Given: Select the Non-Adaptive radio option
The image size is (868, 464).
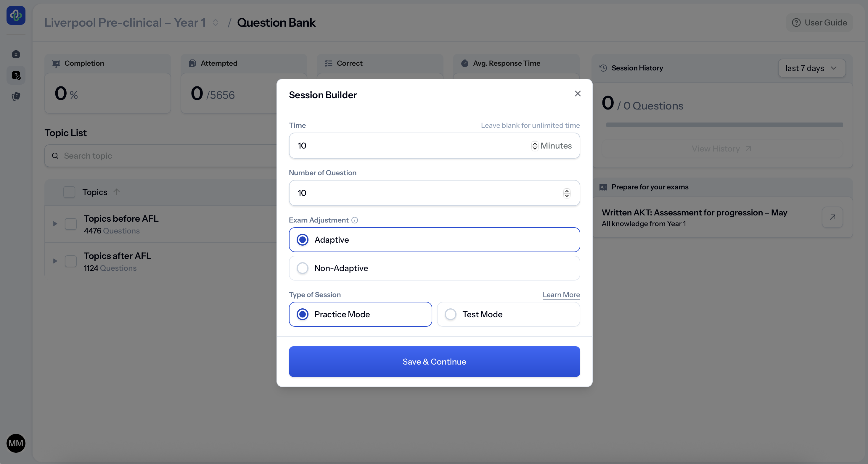Looking at the screenshot, I should pos(303,268).
